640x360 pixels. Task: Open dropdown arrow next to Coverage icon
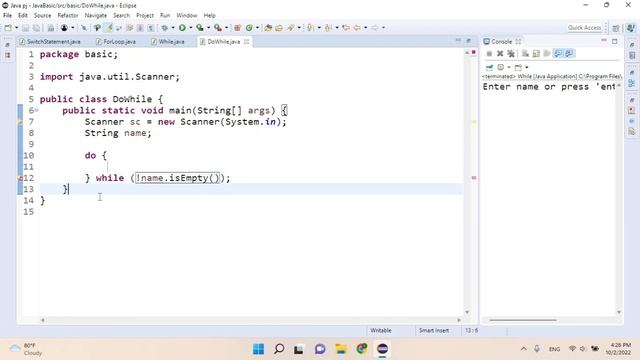coord(209,28)
